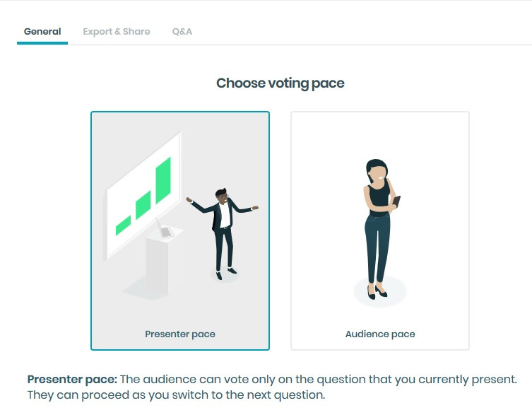
Task: Click the bold 'Presenter pace:' description text
Action: pos(72,379)
